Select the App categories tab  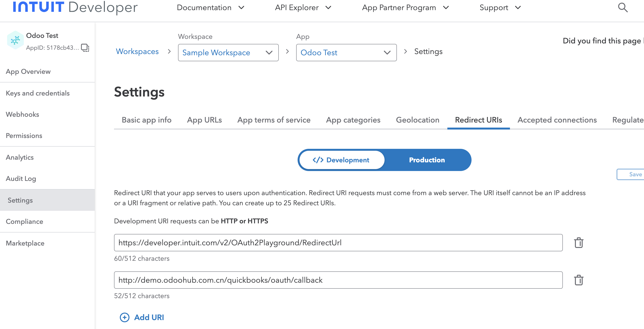point(353,120)
